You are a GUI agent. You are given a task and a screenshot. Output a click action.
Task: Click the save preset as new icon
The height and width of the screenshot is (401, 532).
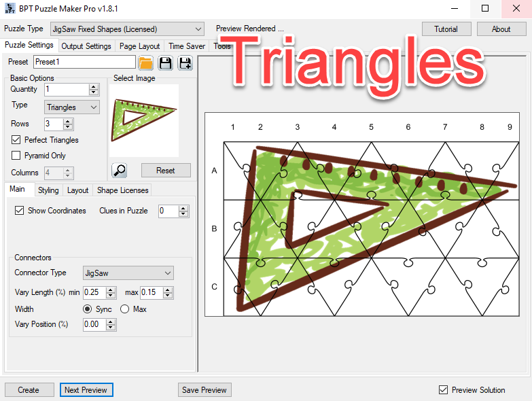(185, 63)
